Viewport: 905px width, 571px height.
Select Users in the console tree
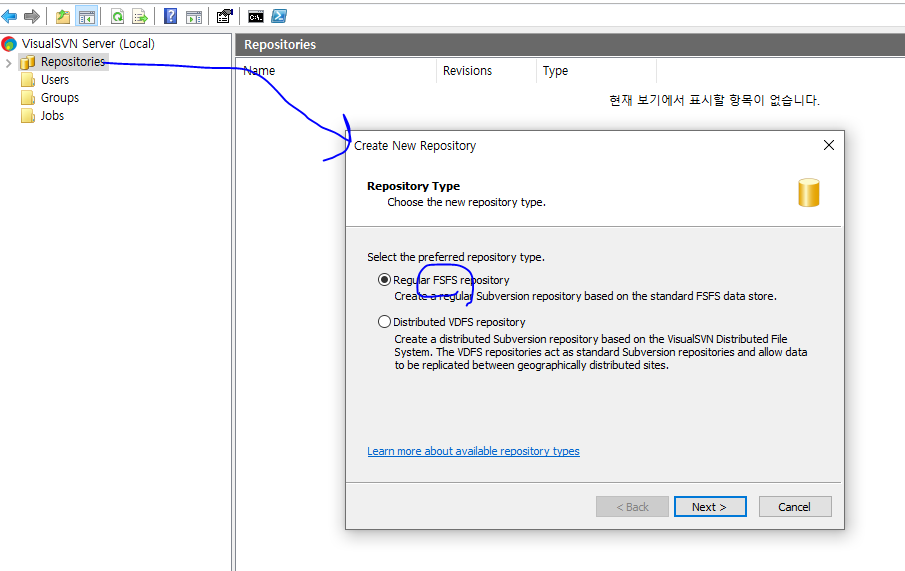point(55,80)
